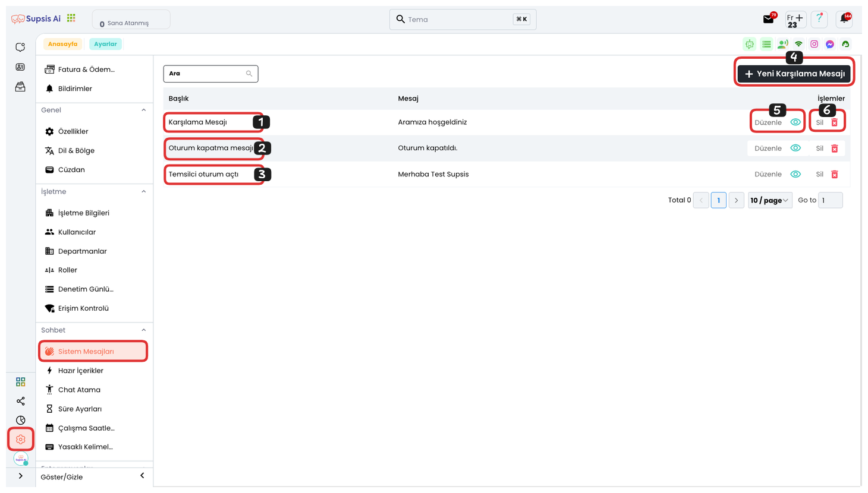Open the green apps grid icon

(x=71, y=18)
